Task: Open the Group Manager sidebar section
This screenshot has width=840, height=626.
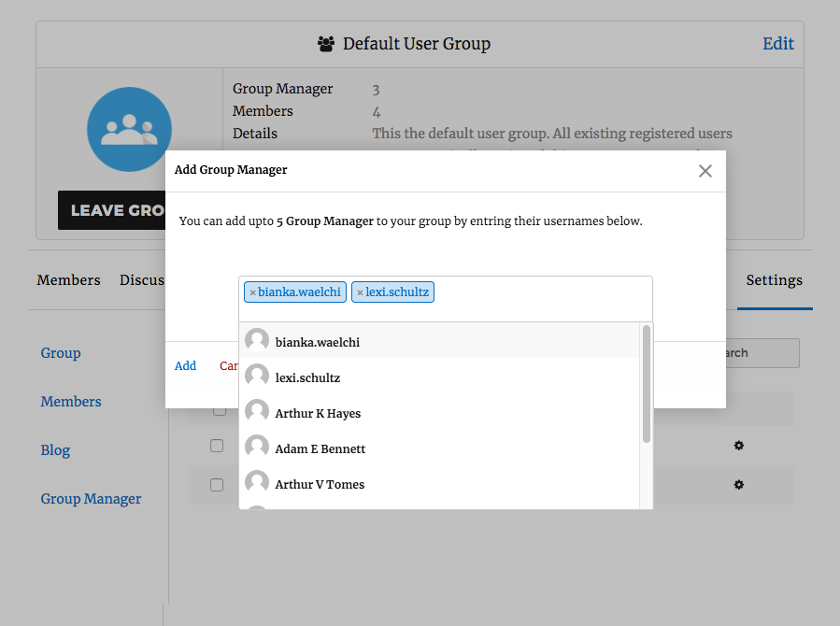Action: tap(91, 498)
